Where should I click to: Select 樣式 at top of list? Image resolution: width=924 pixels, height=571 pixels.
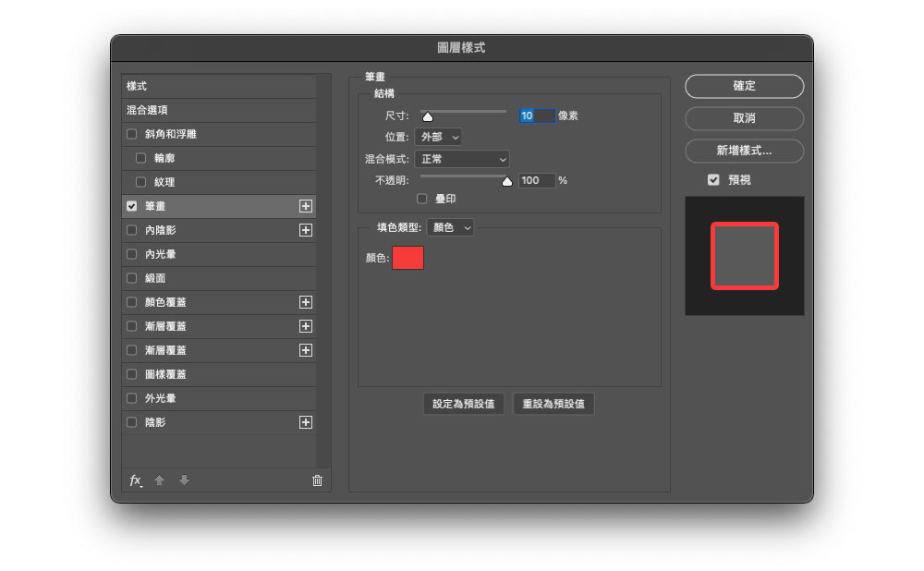coord(218,86)
